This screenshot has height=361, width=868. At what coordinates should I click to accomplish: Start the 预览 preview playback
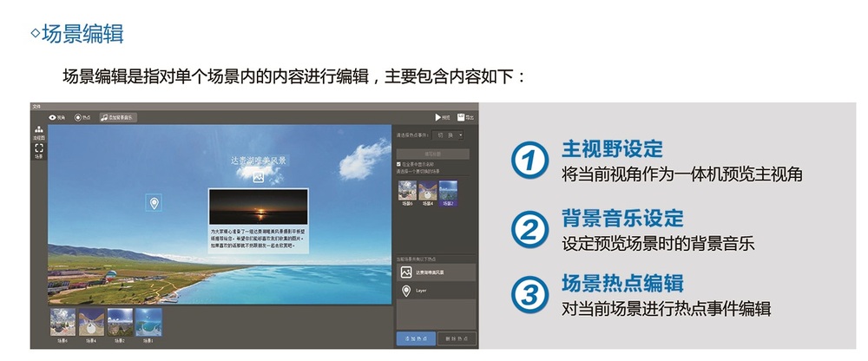coord(443,117)
